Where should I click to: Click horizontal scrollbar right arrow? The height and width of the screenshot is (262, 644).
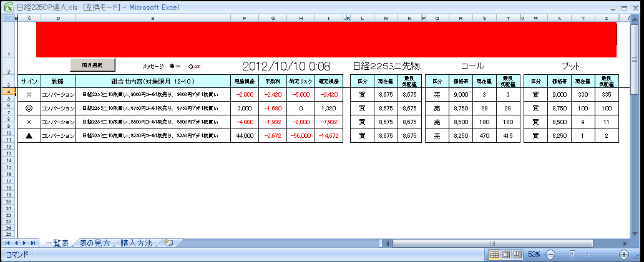[625, 243]
